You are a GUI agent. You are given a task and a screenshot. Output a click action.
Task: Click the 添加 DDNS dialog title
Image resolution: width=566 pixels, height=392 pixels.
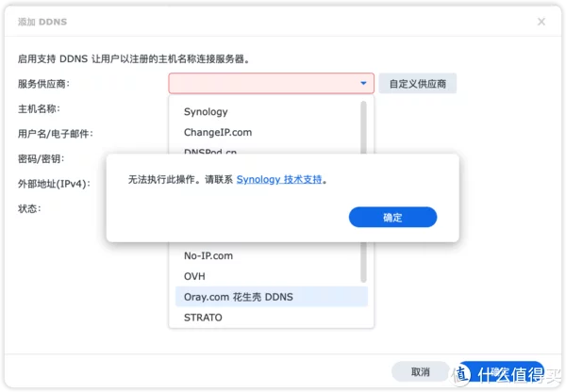point(42,22)
